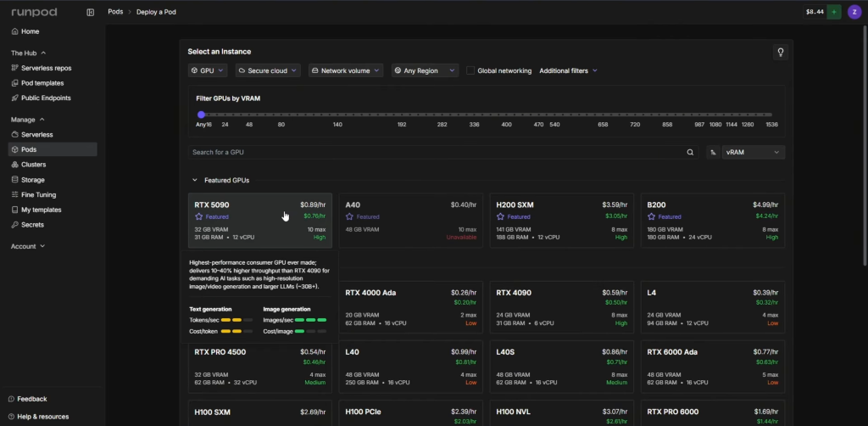The width and height of the screenshot is (868, 426).
Task: Open the Any Region dropdown
Action: 425,71
